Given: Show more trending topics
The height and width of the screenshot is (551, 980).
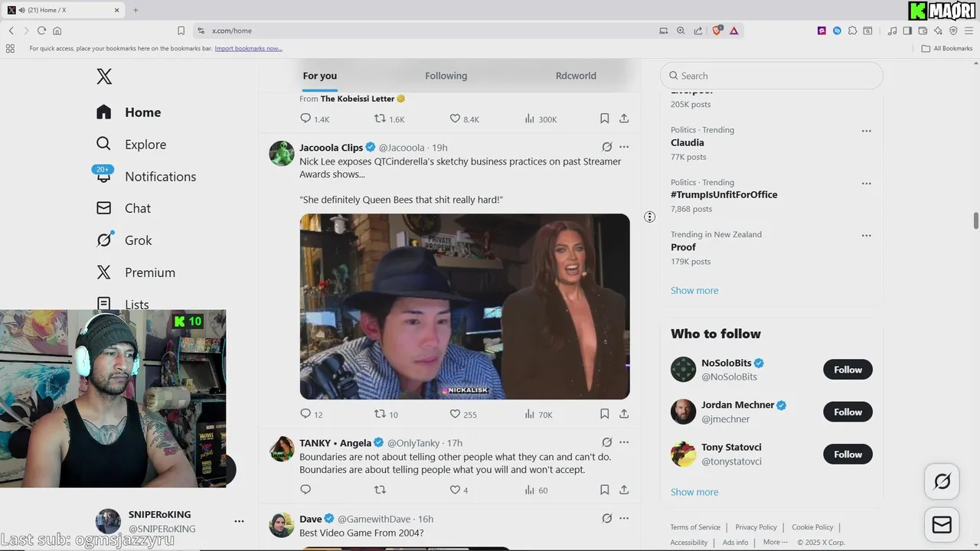Looking at the screenshot, I should pyautogui.click(x=694, y=291).
